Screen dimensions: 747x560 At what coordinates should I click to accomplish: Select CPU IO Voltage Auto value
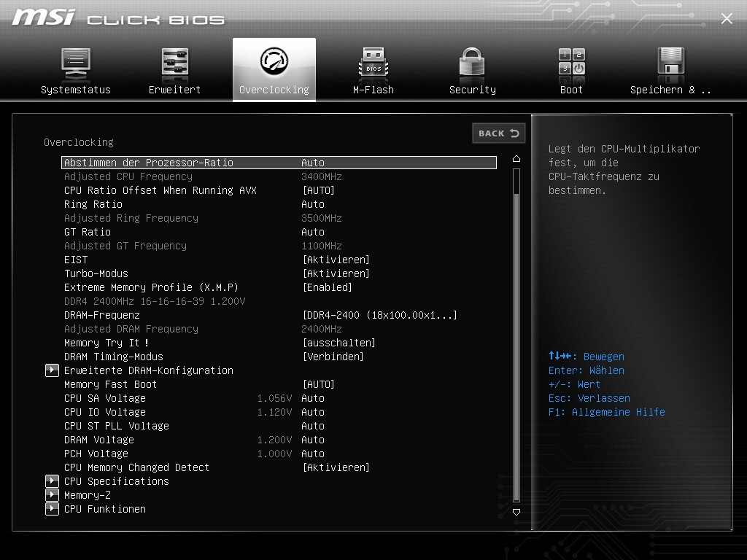coord(312,412)
